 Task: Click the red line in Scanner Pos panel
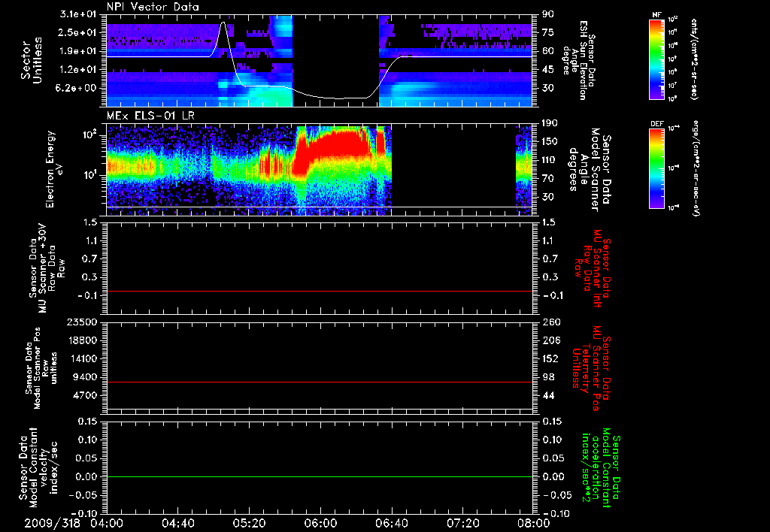tap(320, 382)
